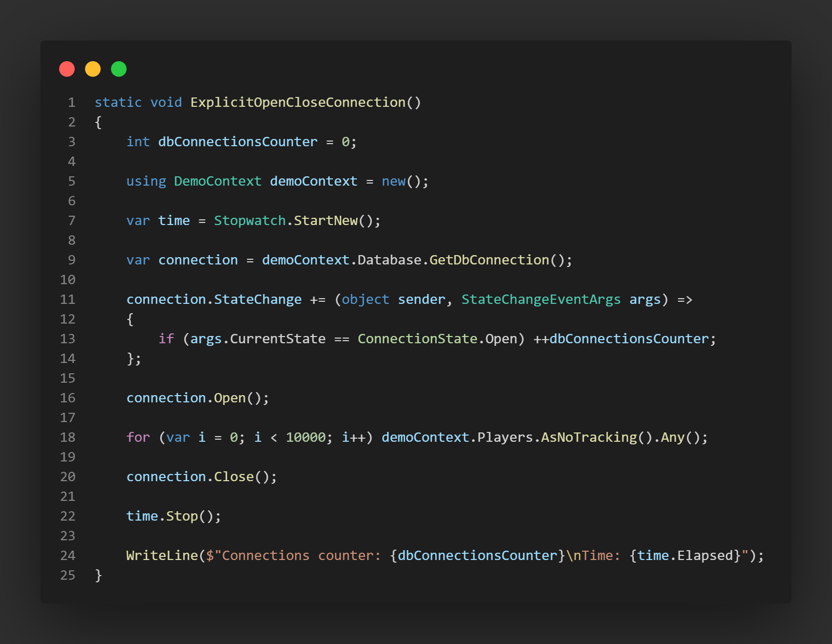Click the 'connection' variable declaration on line 9

[198, 260]
